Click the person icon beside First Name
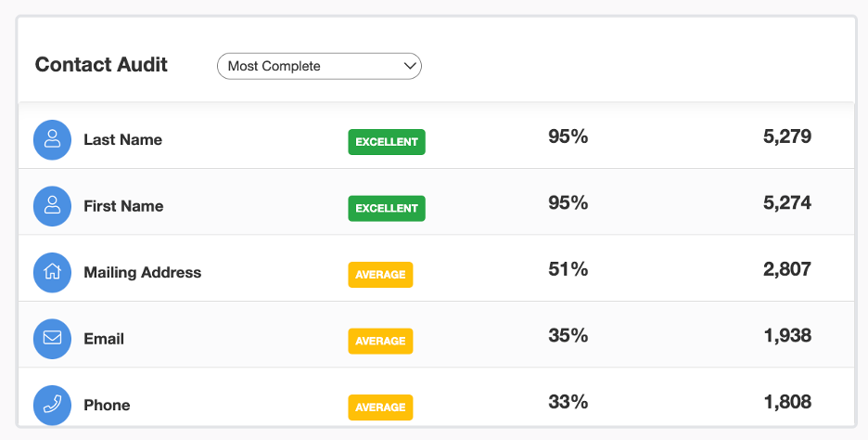Image resolution: width=868 pixels, height=440 pixels. point(53,206)
